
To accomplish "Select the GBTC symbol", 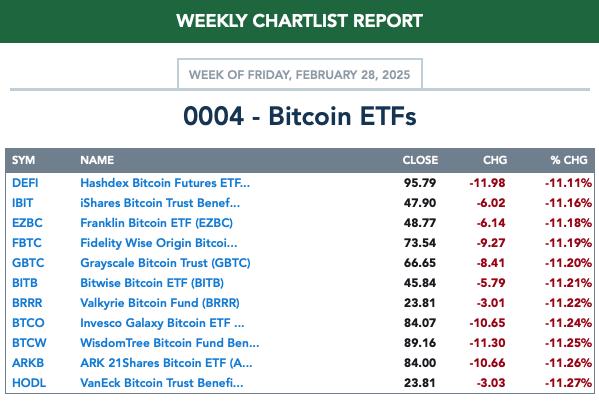I will 28,263.
